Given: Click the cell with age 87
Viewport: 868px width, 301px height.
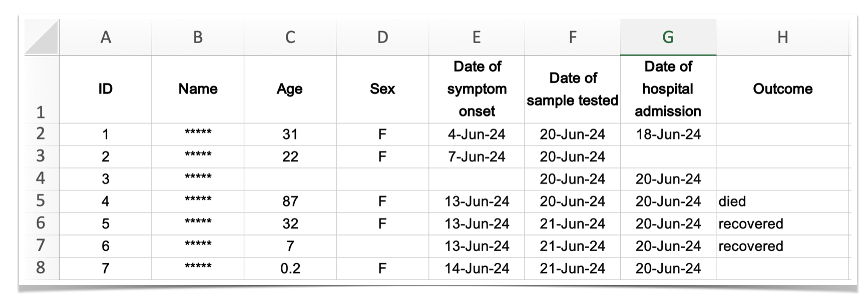Looking at the screenshot, I should pyautogui.click(x=290, y=201).
